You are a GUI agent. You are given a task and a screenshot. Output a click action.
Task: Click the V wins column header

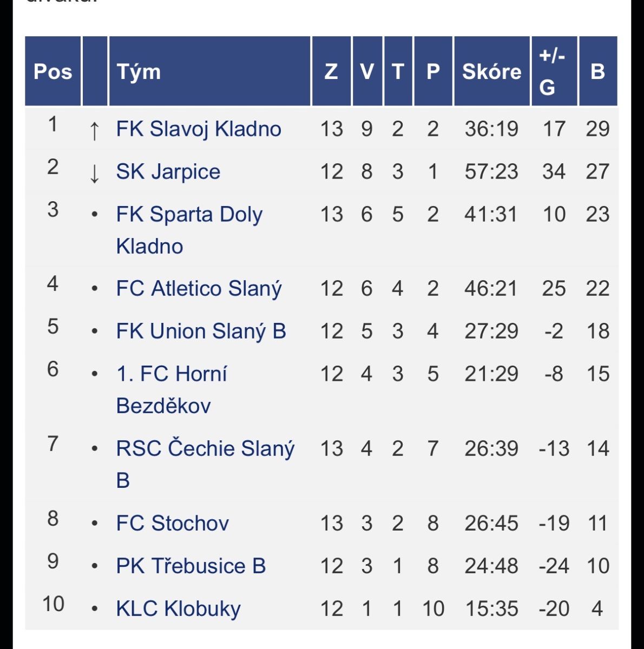point(367,71)
